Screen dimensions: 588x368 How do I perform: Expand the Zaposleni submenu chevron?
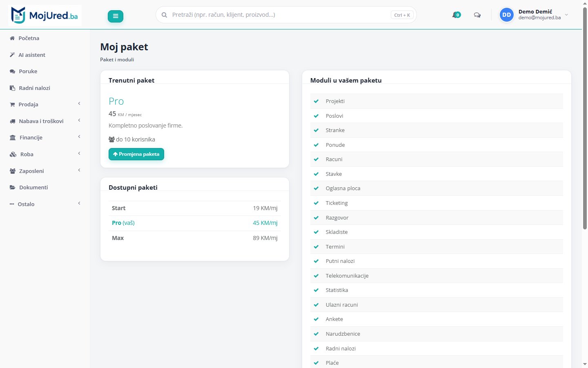point(79,171)
